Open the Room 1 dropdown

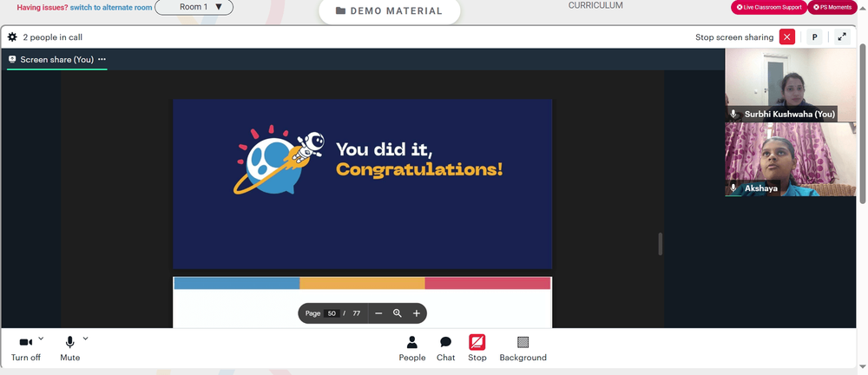194,7
